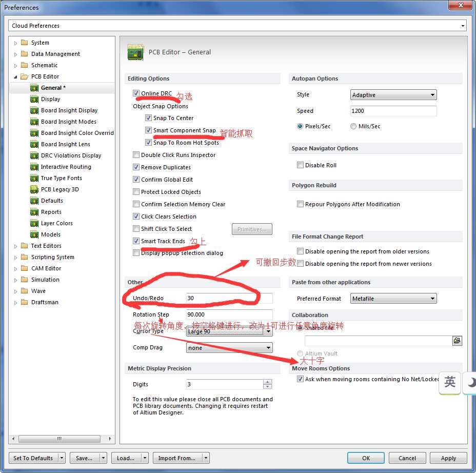The image size is (476, 473).
Task: Click the Cancel button
Action: pos(407,458)
